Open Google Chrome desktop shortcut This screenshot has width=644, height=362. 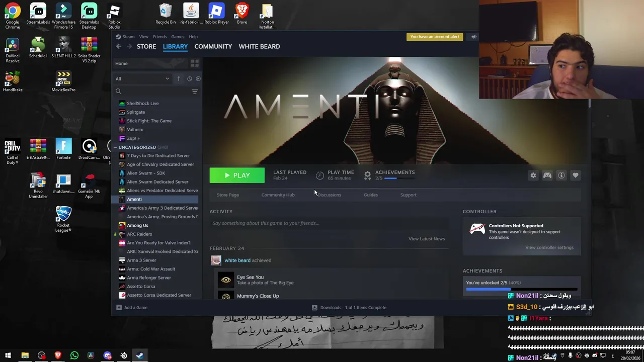click(x=13, y=16)
